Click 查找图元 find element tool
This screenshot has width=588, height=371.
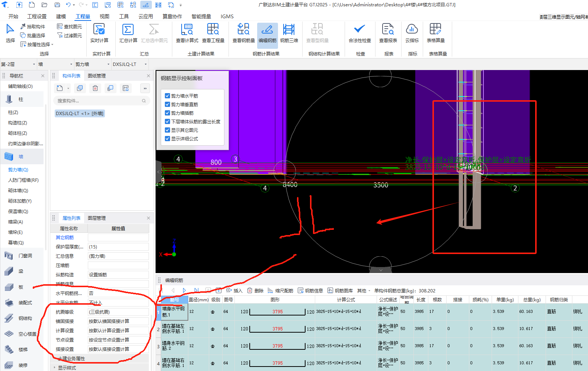[69, 26]
